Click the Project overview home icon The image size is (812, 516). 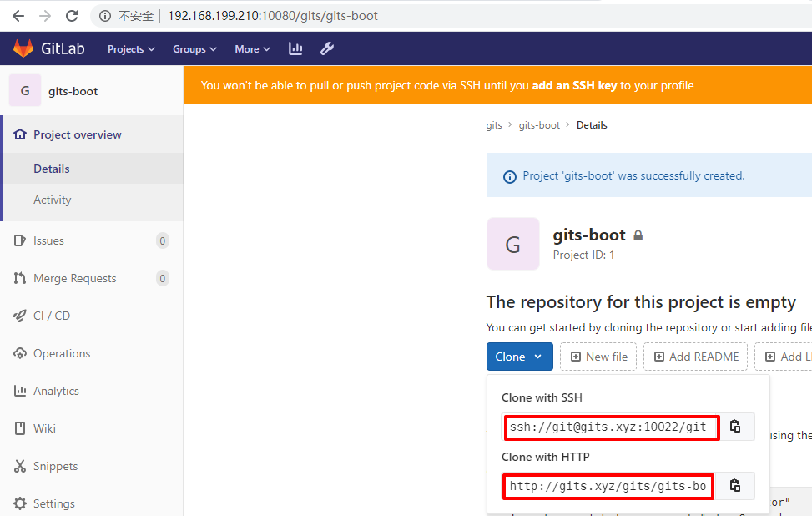pos(20,134)
